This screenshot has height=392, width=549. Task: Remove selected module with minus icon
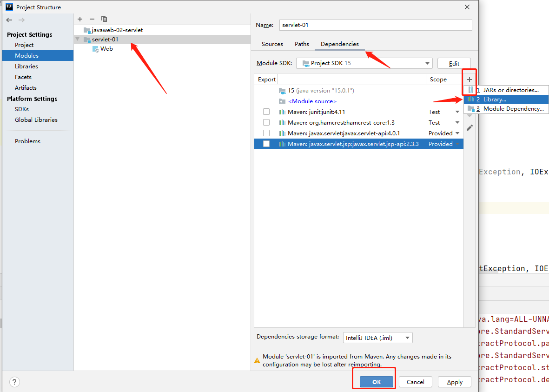tap(92, 19)
